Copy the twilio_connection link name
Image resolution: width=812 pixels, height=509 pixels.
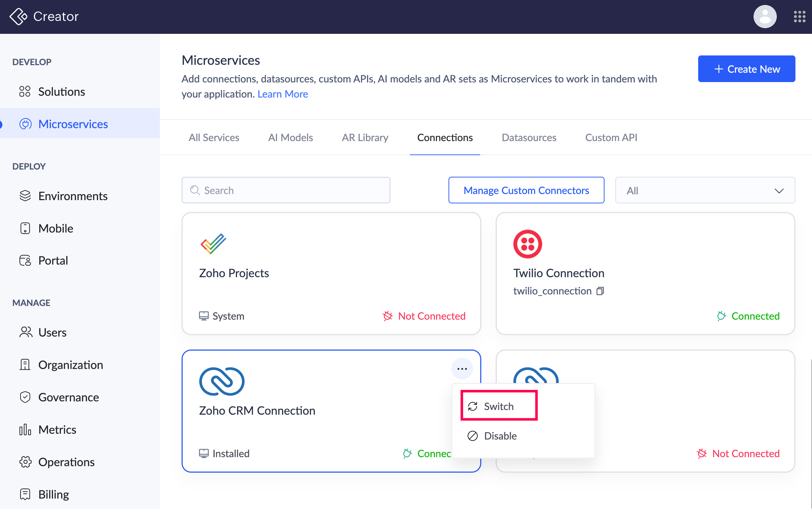click(600, 291)
